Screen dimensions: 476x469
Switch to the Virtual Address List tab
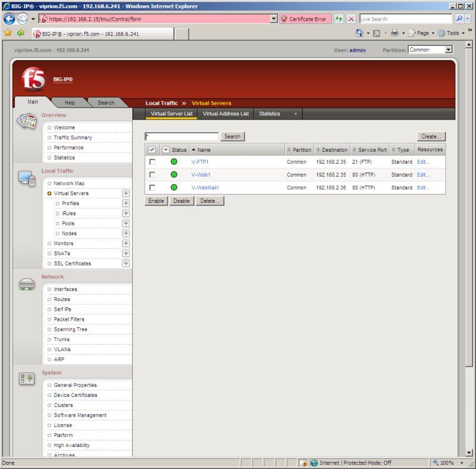pos(226,114)
